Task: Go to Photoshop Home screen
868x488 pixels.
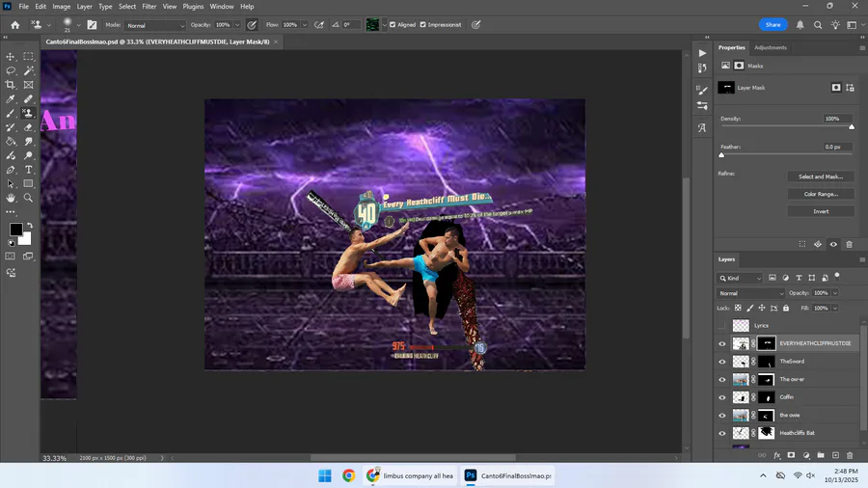Action: [14, 25]
